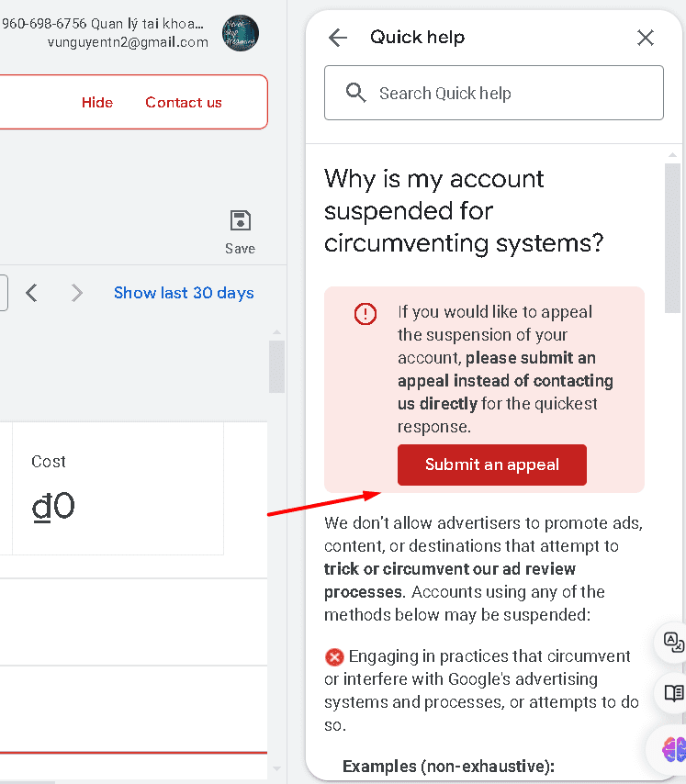The image size is (686, 784).
Task: Click 'trick or circumvent our ad review processes' text
Action: pyautogui.click(x=449, y=580)
